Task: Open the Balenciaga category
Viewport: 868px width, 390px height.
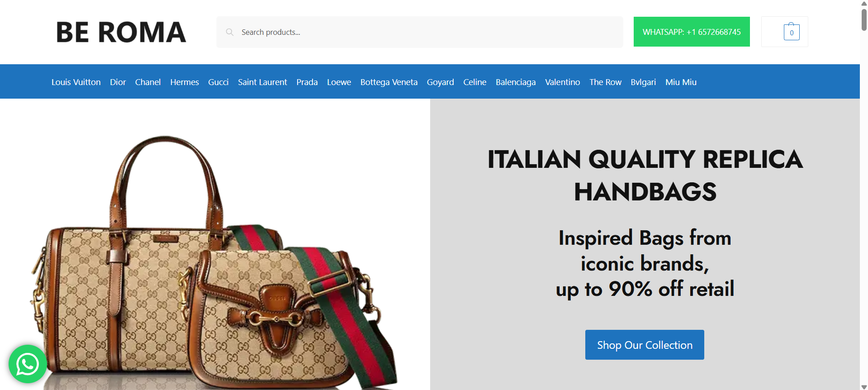Action: (516, 82)
